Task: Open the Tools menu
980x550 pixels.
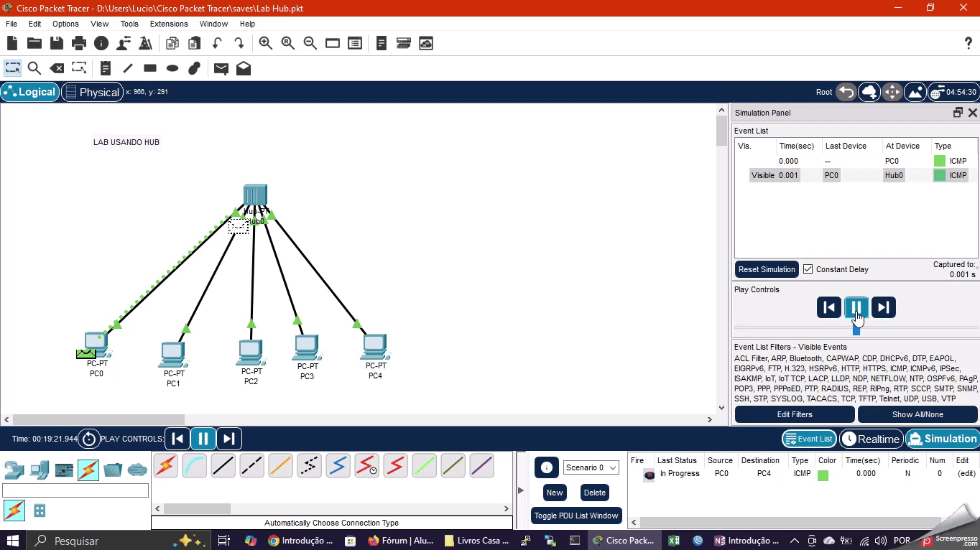Action: pos(129,24)
